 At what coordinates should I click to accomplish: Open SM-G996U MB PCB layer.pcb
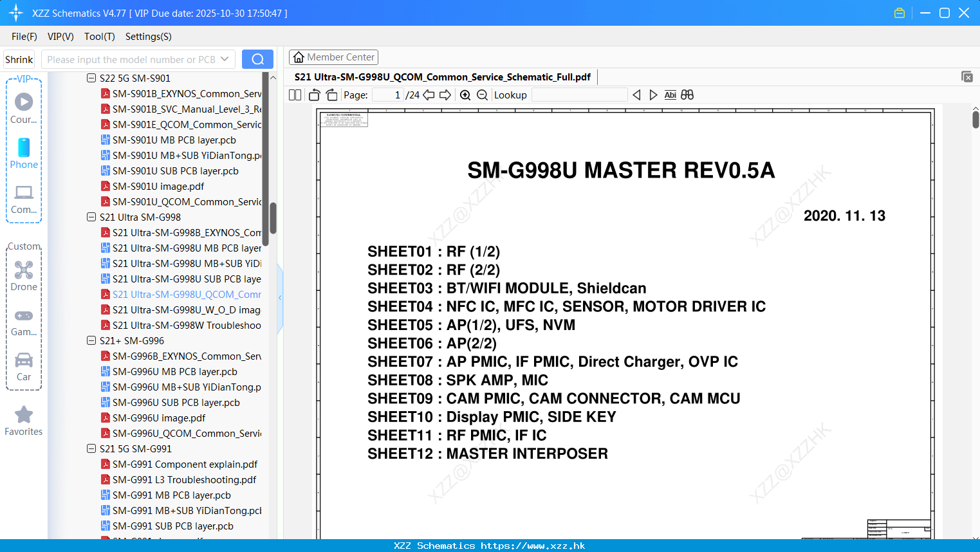click(174, 372)
